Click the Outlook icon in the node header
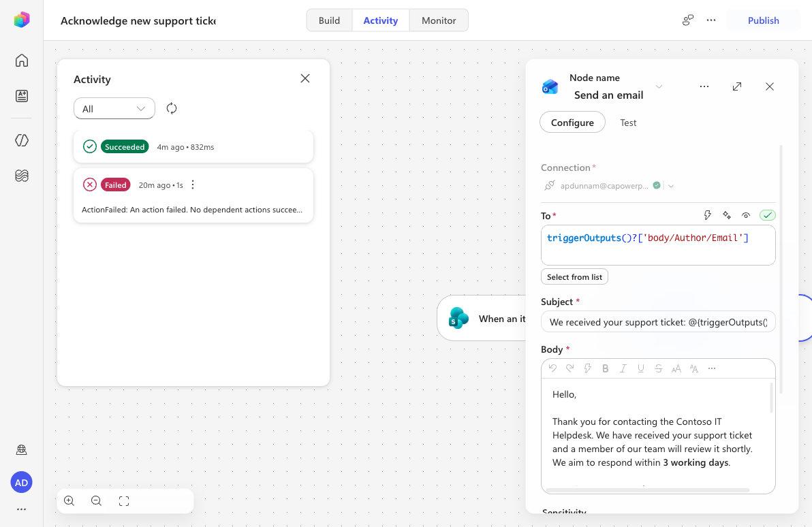The image size is (812, 527). tap(550, 86)
